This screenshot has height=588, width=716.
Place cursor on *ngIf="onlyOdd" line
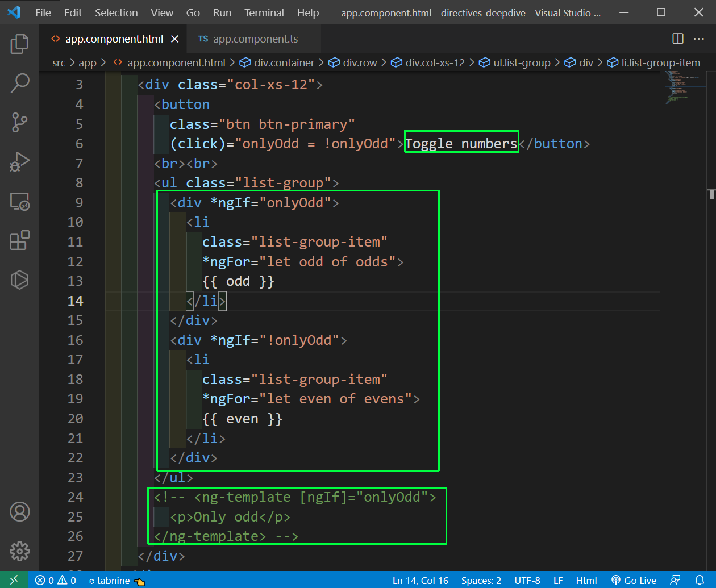(255, 203)
